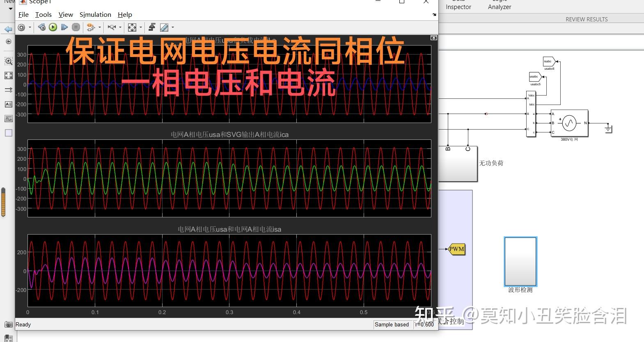Click the 波形检测 label text
The width and height of the screenshot is (644, 342).
[520, 290]
